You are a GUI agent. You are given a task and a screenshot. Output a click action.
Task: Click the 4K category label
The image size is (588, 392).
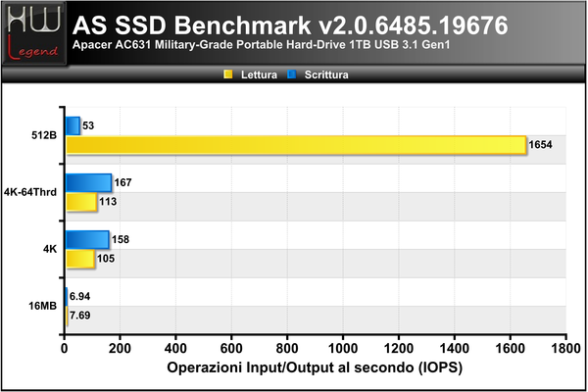coord(50,249)
